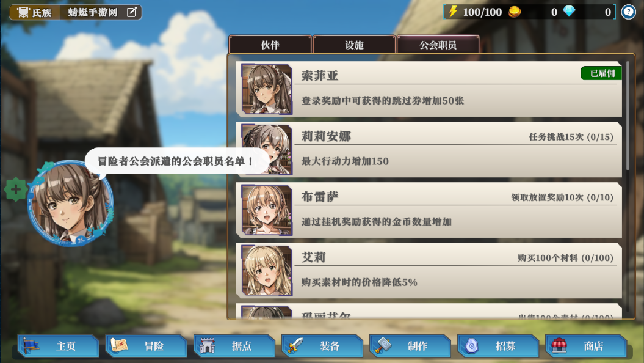The height and width of the screenshot is (363, 644).
Task: Switch to the 设施 tab
Action: [x=354, y=45]
